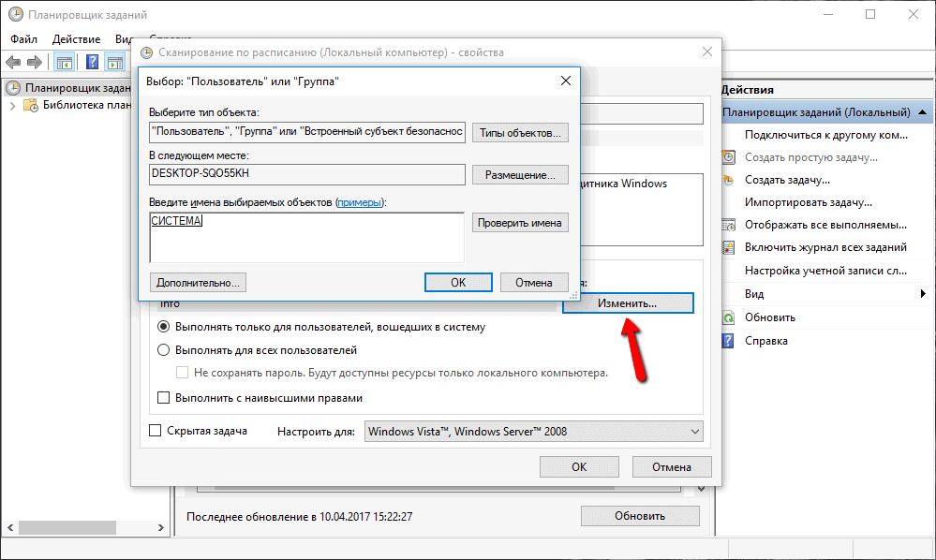
Task: Click the 'Типы объектов...' button
Action: [520, 133]
